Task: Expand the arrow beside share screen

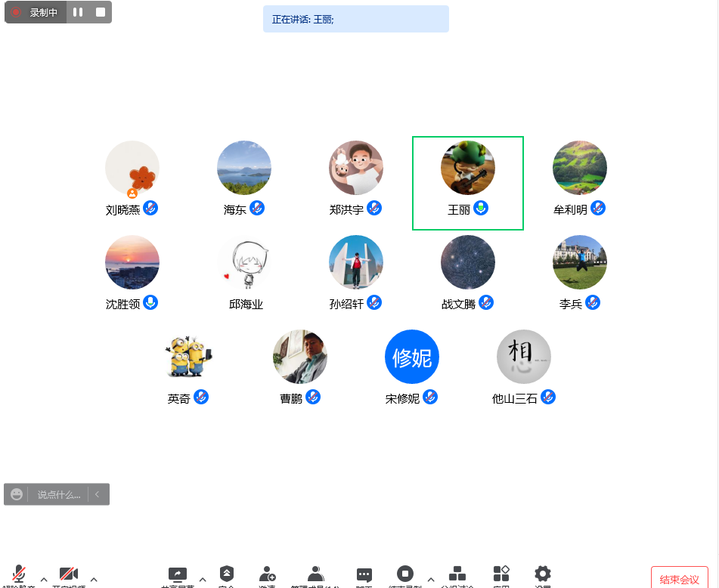Action: tap(203, 580)
